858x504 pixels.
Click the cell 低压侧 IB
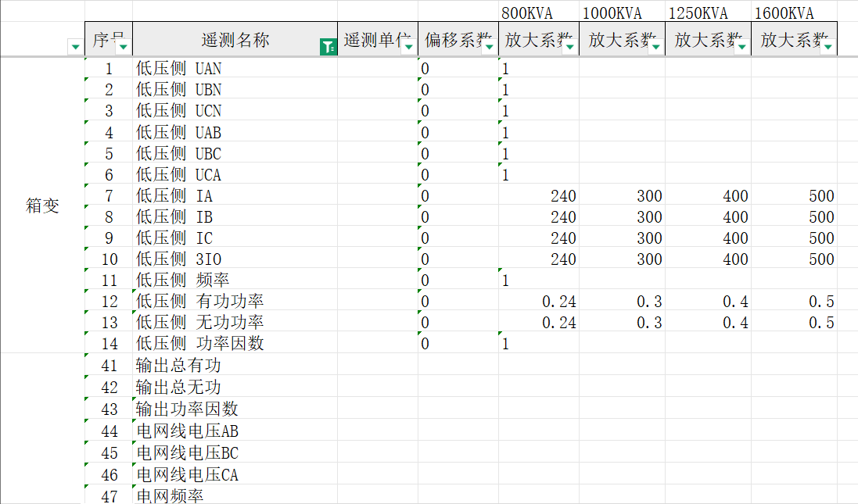tap(235, 217)
